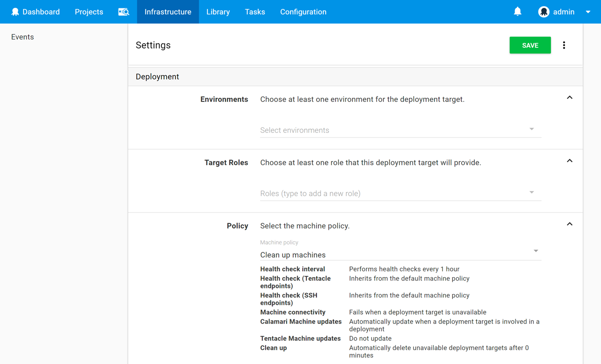Click the admin user avatar icon
This screenshot has width=601, height=364.
coord(544,12)
